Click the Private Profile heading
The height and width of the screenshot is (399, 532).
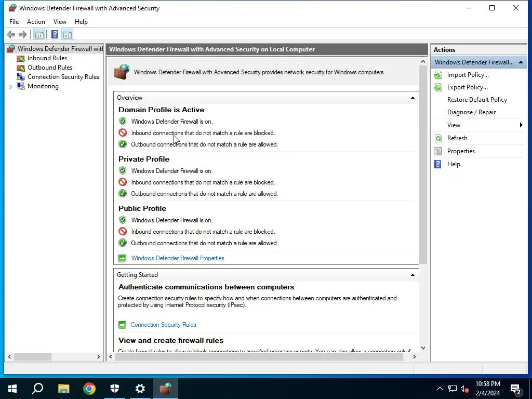point(144,159)
